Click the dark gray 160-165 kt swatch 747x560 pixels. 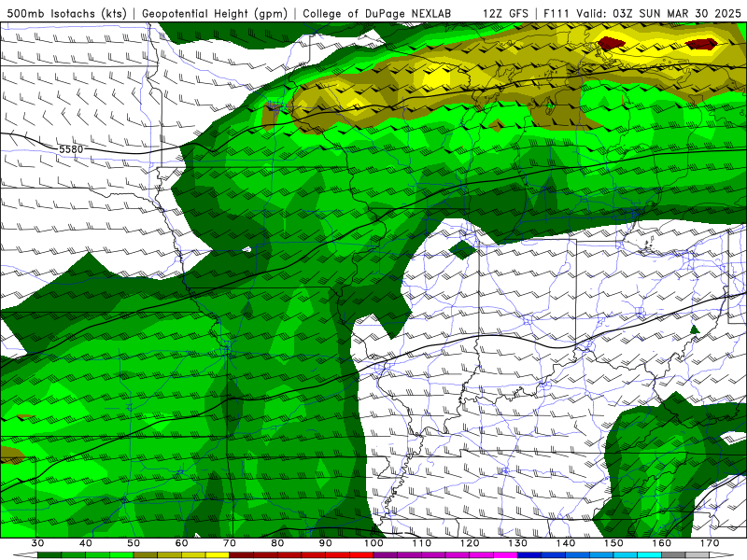[673, 554]
